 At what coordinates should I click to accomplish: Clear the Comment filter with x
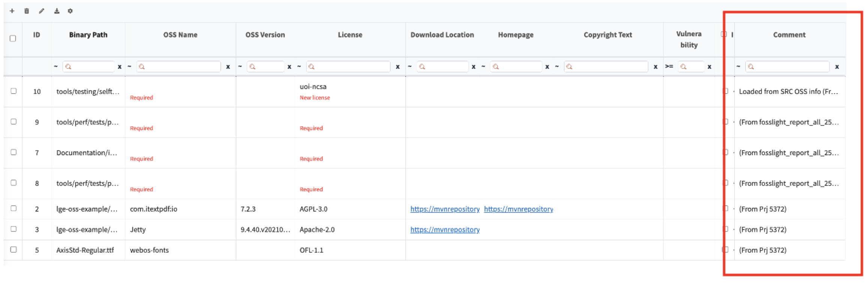(837, 67)
